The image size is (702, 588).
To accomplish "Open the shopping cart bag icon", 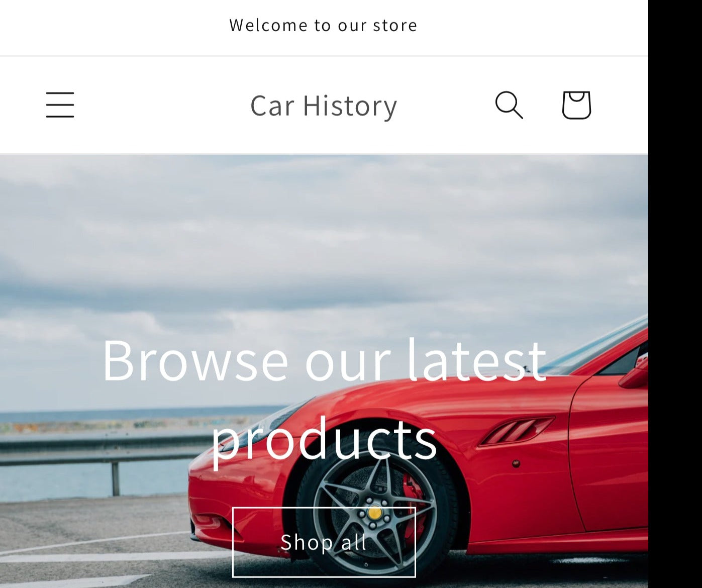I will (x=576, y=105).
